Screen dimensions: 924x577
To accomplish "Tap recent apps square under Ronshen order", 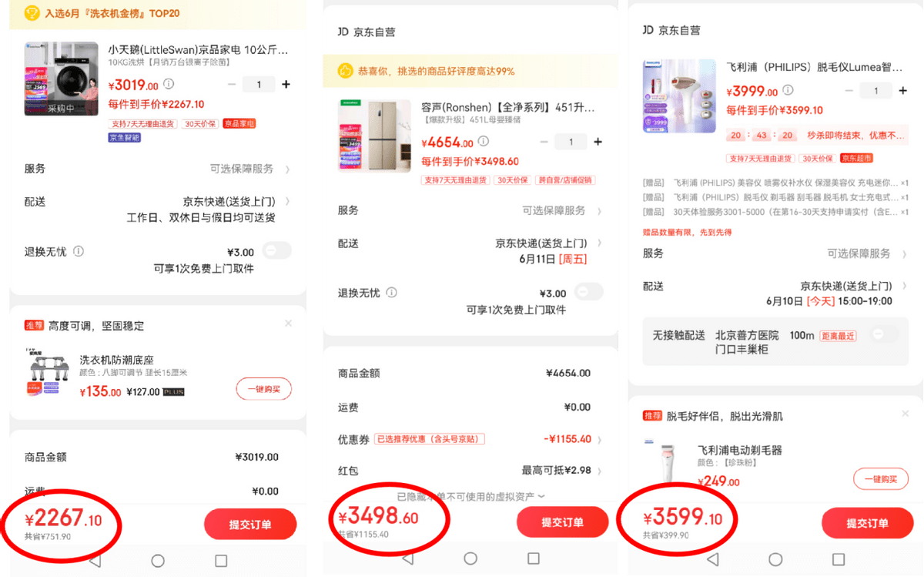I will point(534,559).
